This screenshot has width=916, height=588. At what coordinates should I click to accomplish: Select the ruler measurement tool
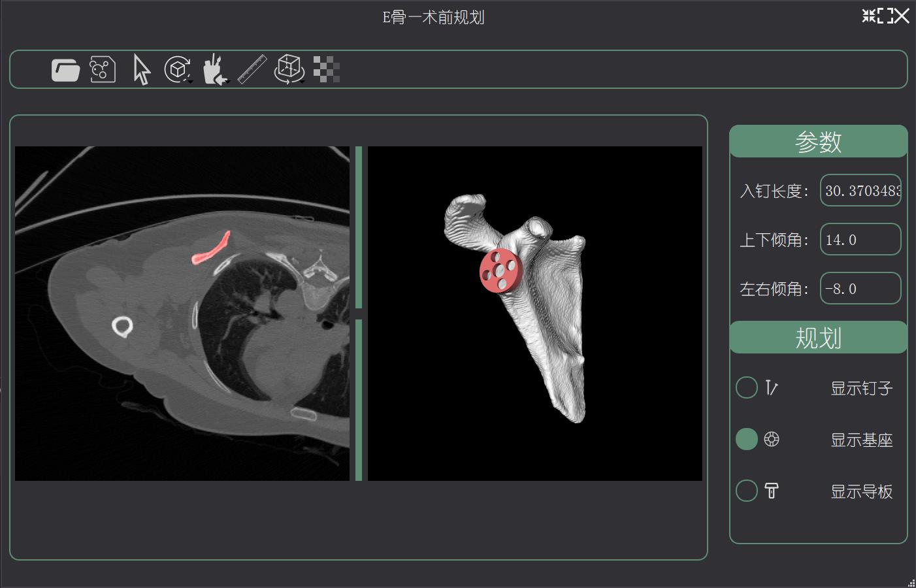[252, 69]
